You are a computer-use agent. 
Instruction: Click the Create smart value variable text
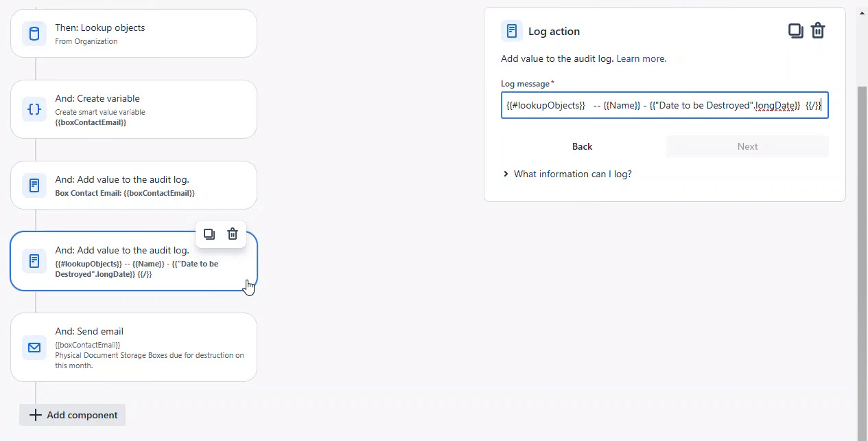100,112
